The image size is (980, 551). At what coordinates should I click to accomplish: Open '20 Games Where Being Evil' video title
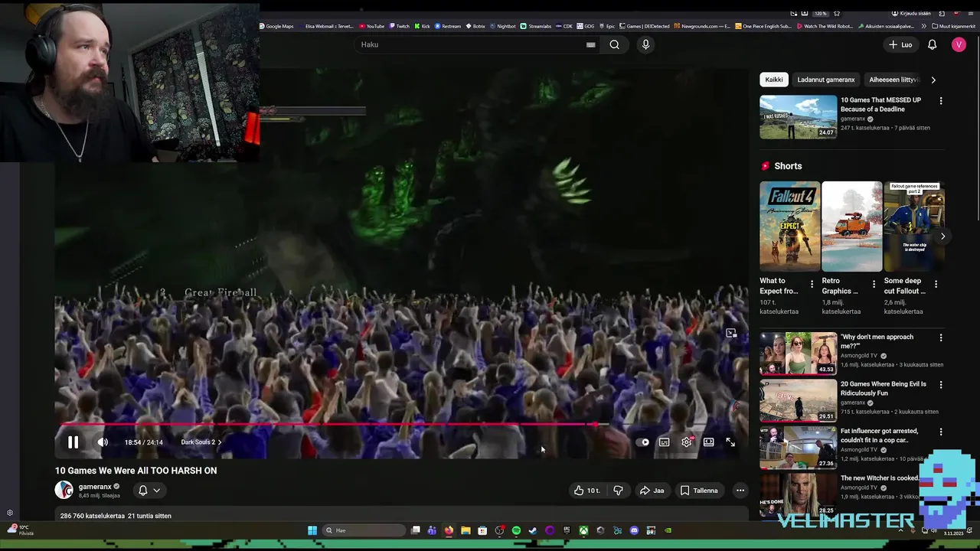(884, 389)
